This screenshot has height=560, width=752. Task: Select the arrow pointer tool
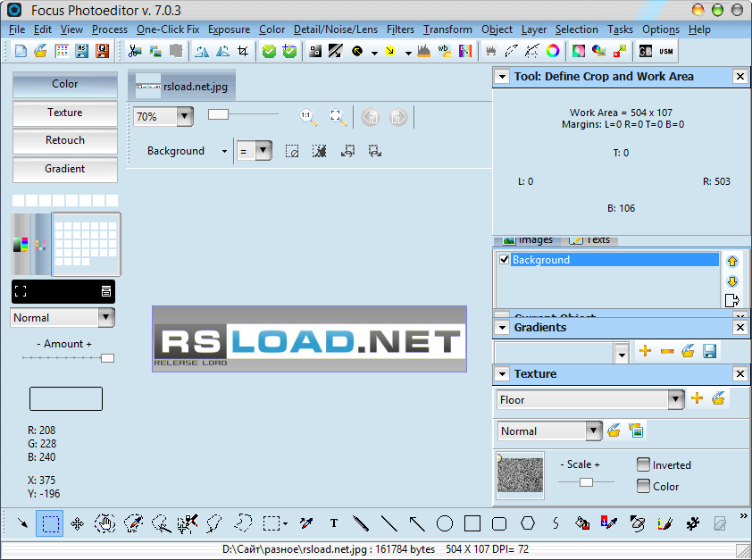coord(22,523)
